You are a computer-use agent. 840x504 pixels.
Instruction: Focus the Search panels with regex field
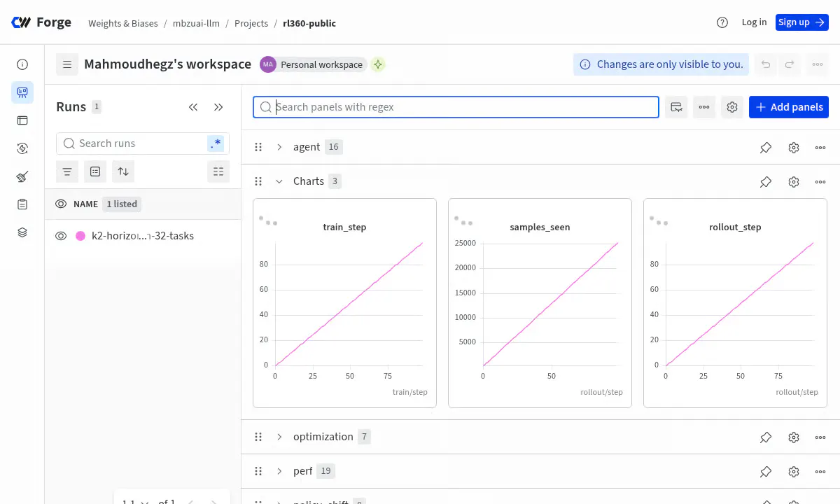coord(456,107)
